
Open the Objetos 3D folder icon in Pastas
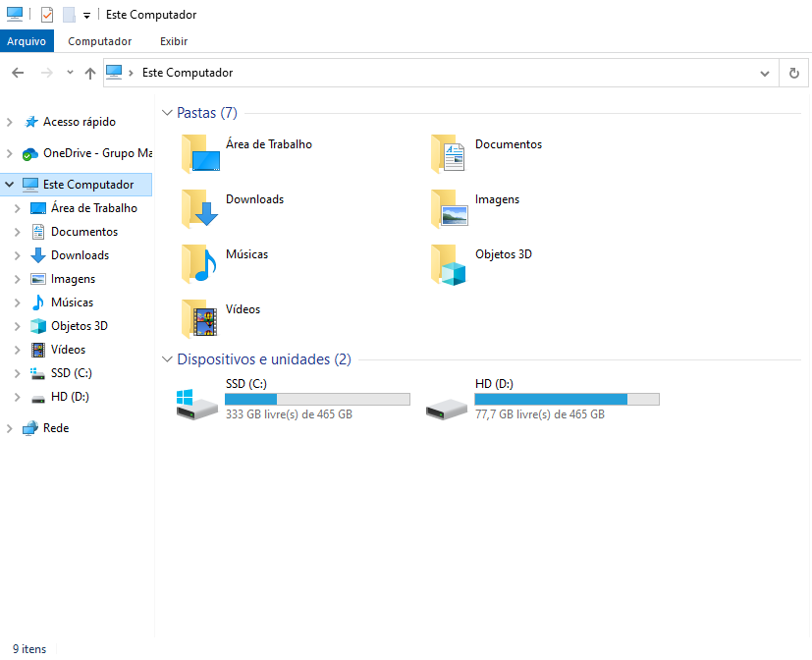click(449, 264)
